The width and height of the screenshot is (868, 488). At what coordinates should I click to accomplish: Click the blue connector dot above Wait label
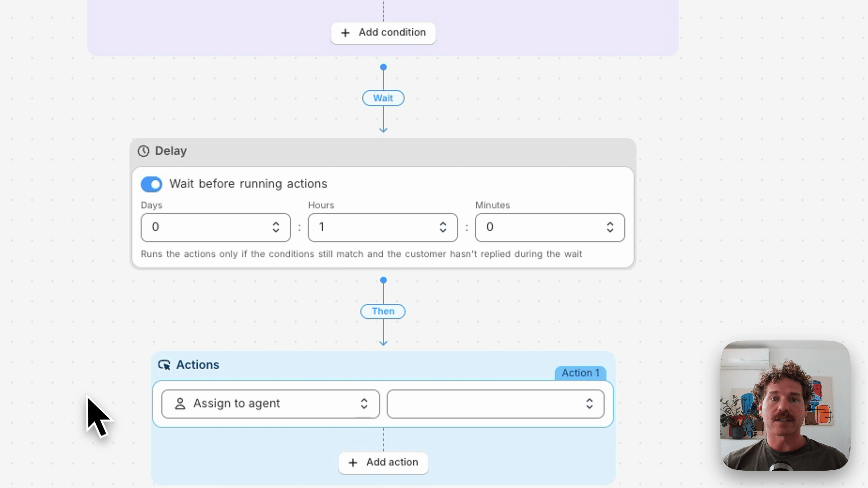383,67
